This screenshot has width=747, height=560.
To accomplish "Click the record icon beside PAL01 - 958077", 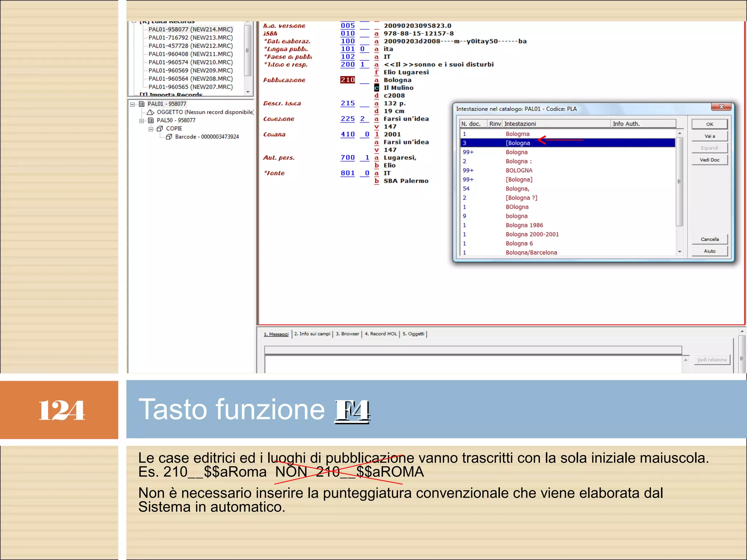I will coord(142,104).
